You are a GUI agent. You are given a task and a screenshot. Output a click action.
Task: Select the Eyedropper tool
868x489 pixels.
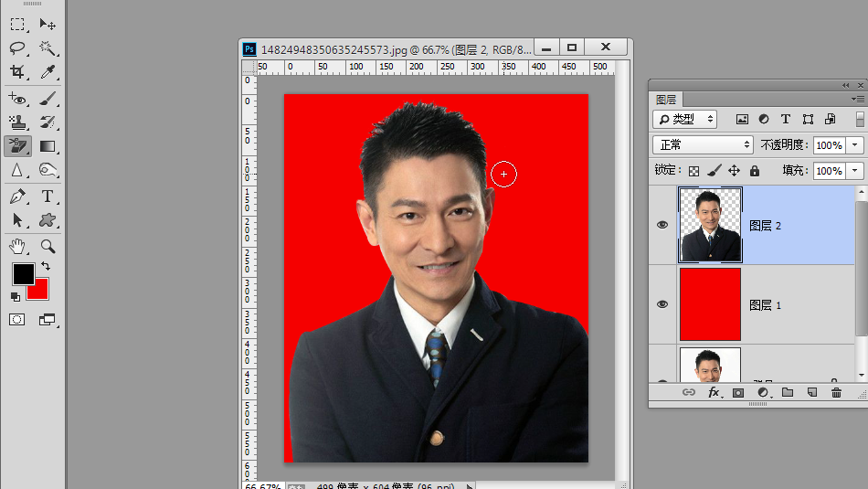tap(47, 72)
